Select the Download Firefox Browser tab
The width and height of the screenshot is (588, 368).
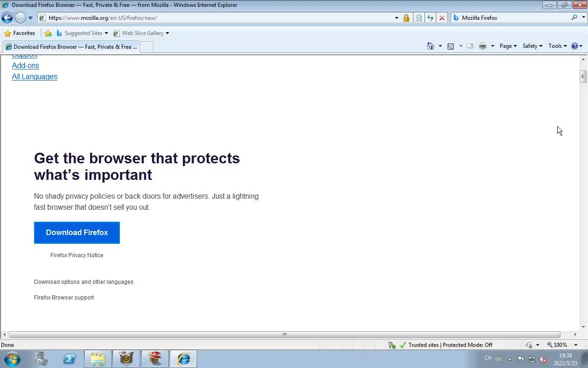coord(71,47)
